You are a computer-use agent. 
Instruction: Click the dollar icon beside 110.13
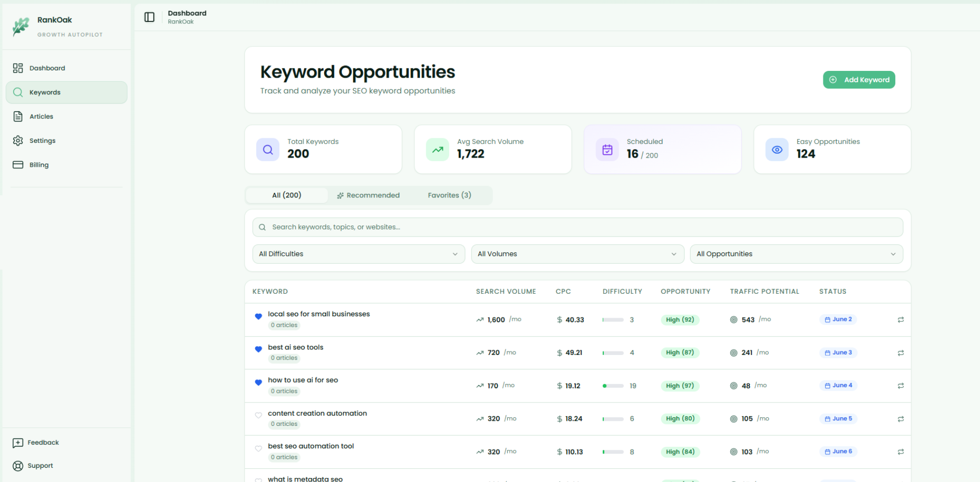tap(559, 452)
